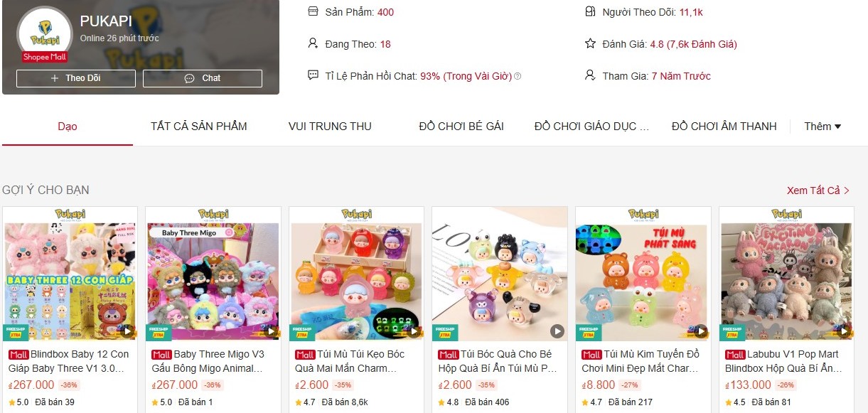Select the ĐỒ CHƠI BÉ GÁI tab
The image size is (868, 413).
(461, 127)
